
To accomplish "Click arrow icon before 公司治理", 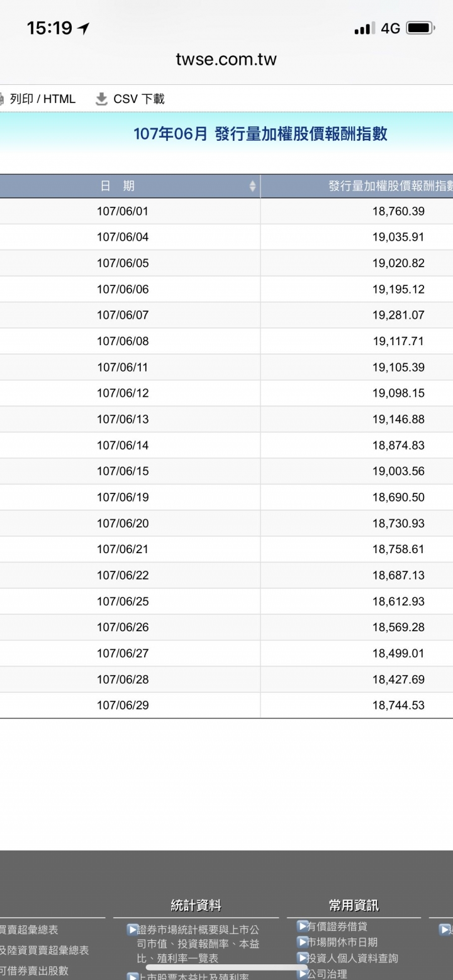I will [x=302, y=974].
